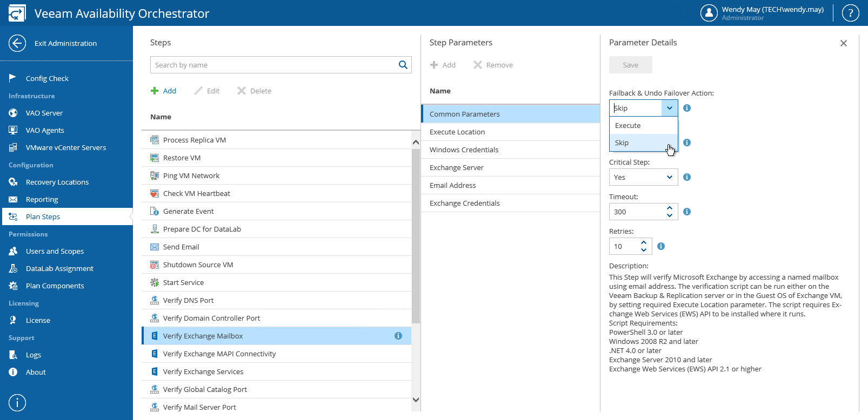Screen dimensions: 868x420
Task: Select Verify Domain Controller Port step
Action: [x=276, y=318]
